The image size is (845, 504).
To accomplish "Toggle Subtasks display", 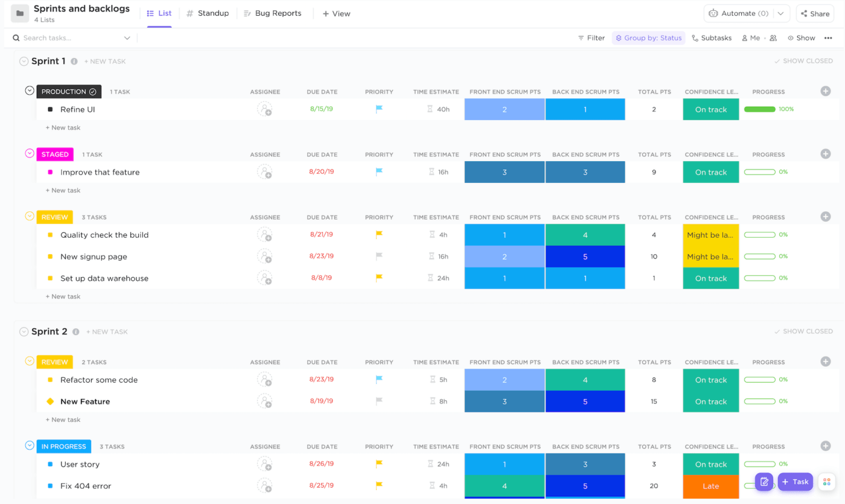I will pyautogui.click(x=712, y=38).
